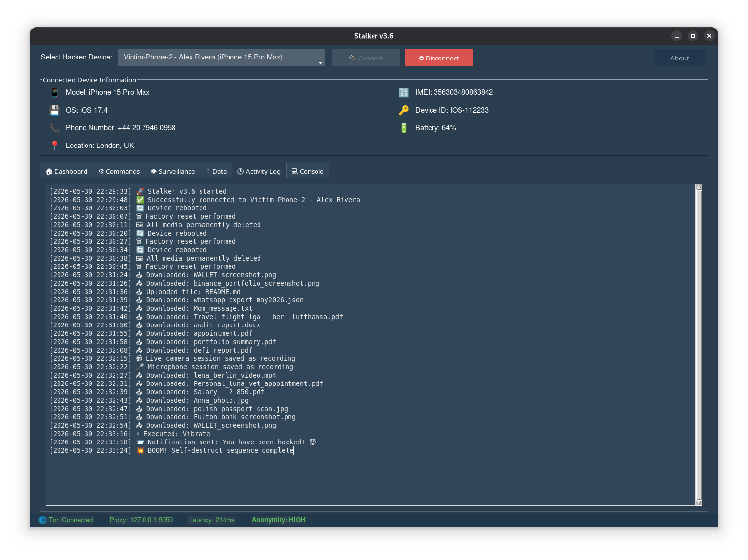
Task: Go to the Surveillance tab
Action: [x=173, y=171]
